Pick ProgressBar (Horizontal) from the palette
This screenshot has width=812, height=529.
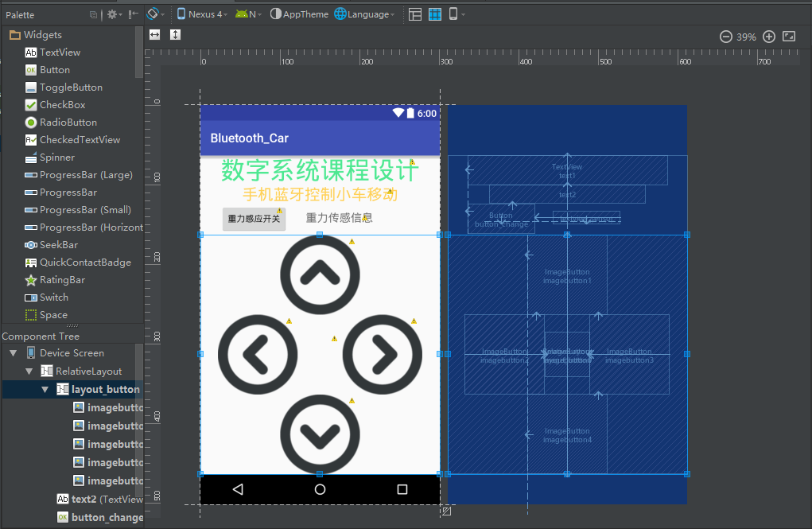(84, 228)
